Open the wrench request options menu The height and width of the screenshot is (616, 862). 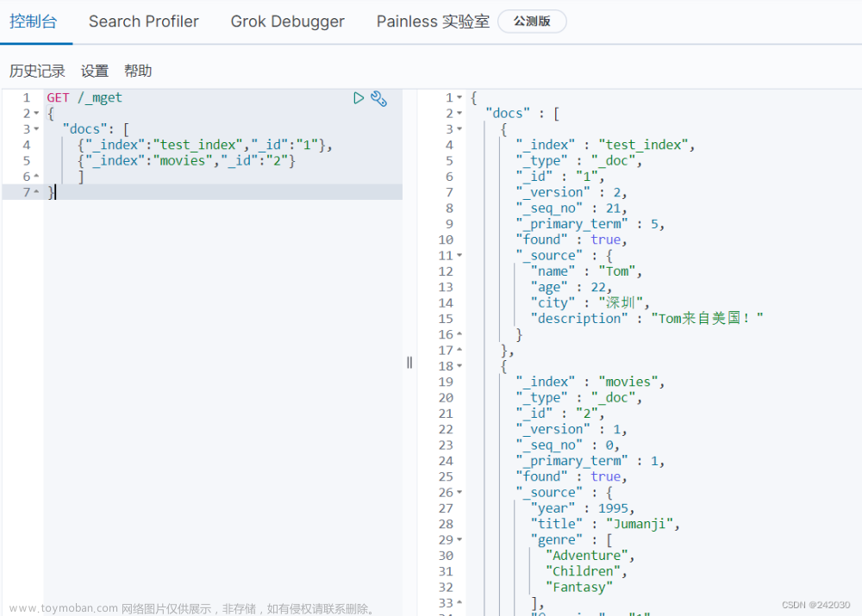(x=378, y=98)
